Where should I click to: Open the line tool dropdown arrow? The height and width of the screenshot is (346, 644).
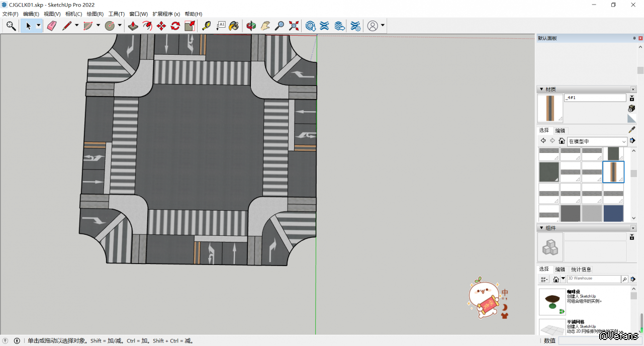click(77, 26)
